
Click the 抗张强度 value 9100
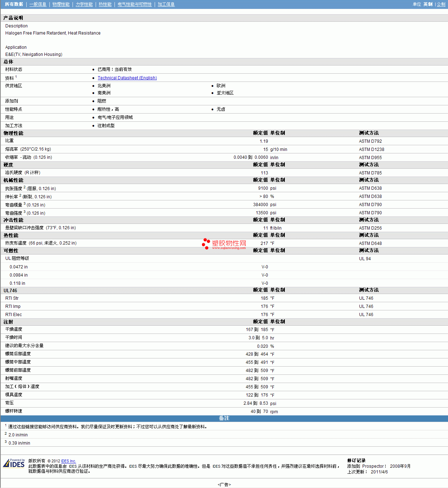click(263, 188)
